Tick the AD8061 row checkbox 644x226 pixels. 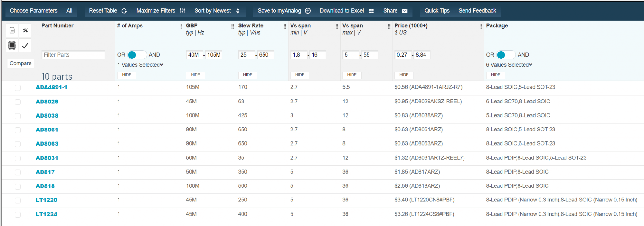click(18, 130)
